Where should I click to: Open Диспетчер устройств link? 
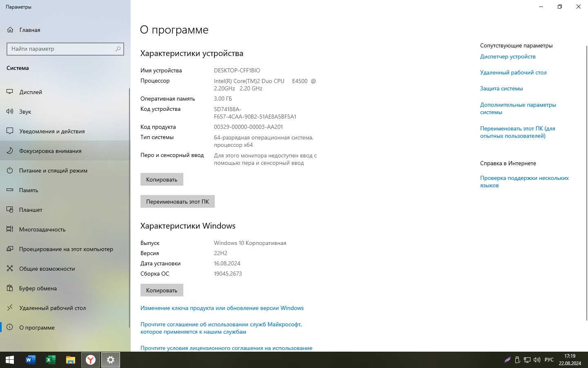pyautogui.click(x=508, y=56)
